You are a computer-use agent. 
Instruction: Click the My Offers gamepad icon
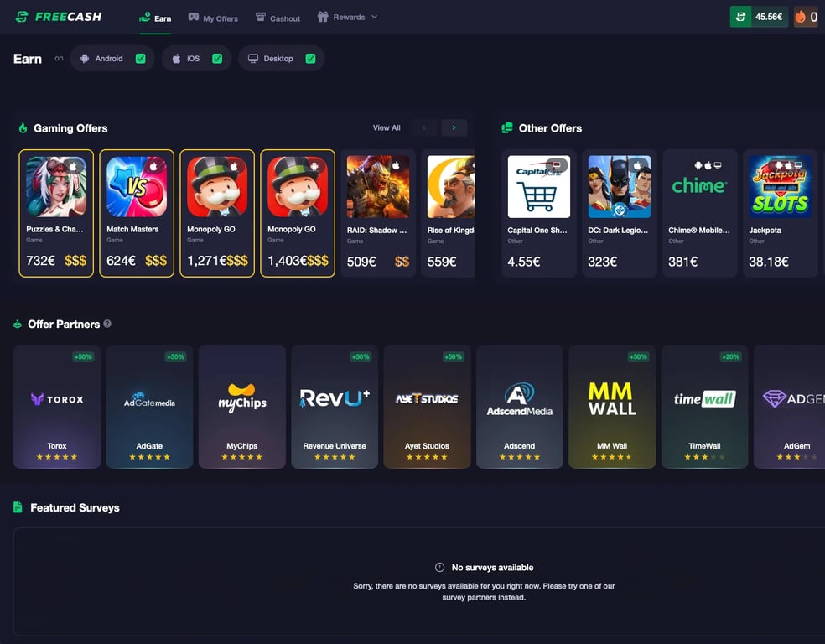(194, 17)
